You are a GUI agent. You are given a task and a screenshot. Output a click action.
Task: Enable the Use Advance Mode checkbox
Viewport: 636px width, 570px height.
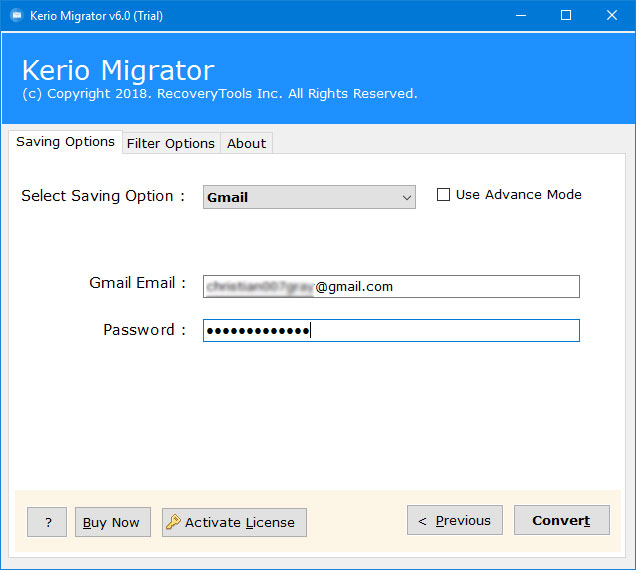(443, 195)
